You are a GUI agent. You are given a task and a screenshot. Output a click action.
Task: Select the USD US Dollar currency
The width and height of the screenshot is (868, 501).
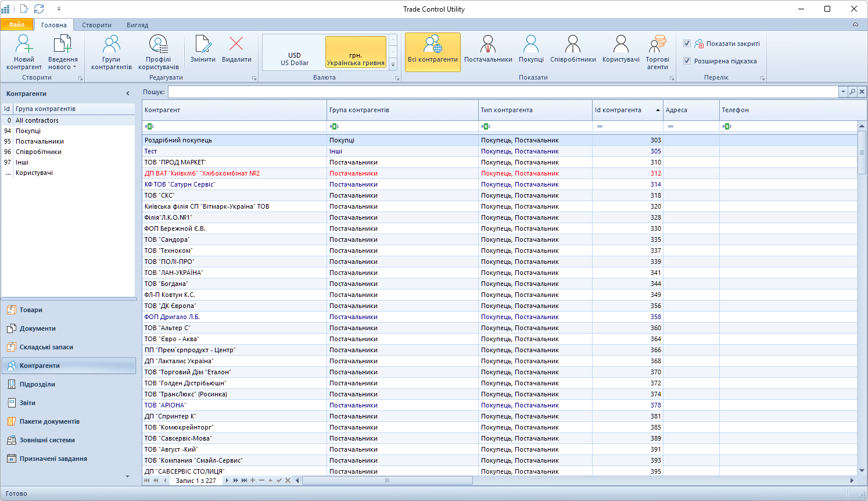tap(295, 59)
